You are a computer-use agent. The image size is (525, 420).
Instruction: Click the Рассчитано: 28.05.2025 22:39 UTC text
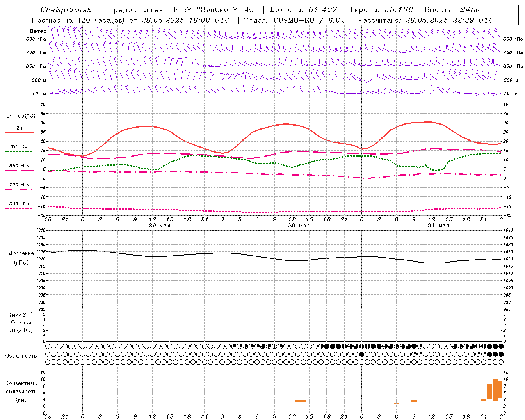[426, 20]
